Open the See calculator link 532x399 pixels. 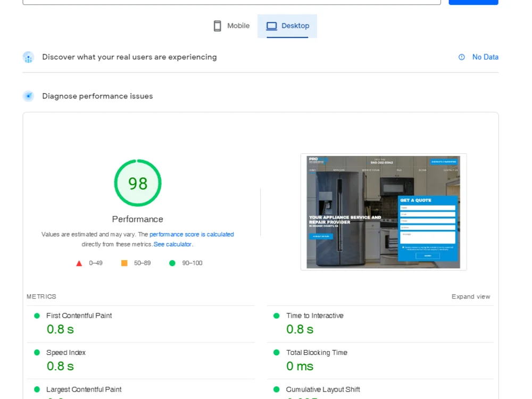tap(172, 244)
